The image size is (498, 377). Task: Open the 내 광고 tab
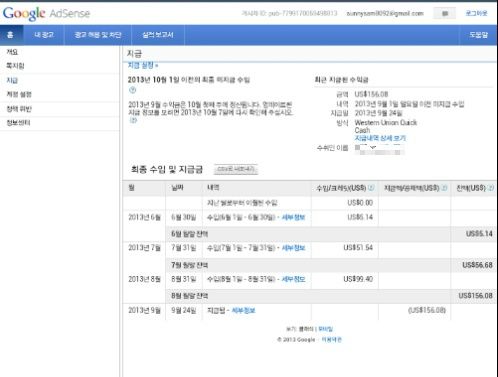[x=44, y=35]
